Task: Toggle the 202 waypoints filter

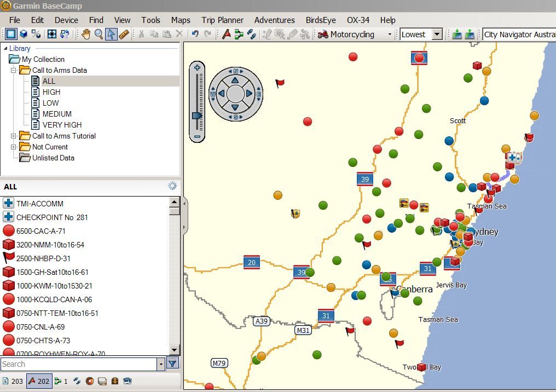Action: (x=39, y=381)
